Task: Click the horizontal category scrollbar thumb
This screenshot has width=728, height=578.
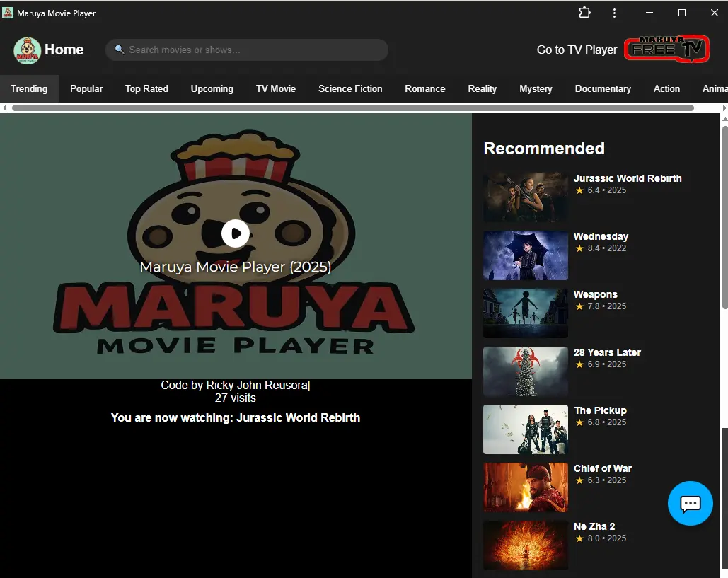Action: (x=353, y=108)
